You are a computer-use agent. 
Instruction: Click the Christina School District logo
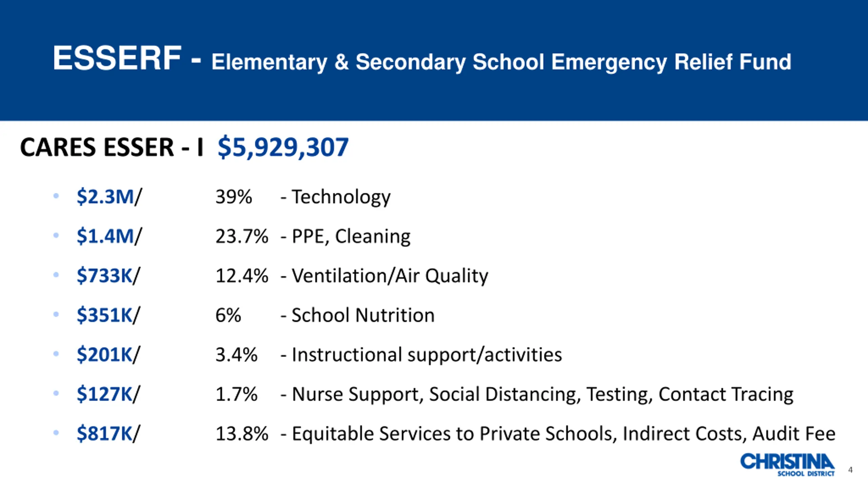click(787, 465)
